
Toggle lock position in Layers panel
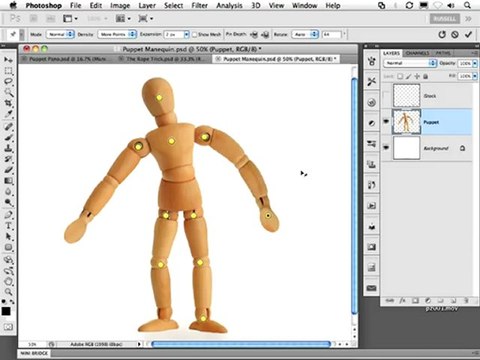click(x=417, y=76)
